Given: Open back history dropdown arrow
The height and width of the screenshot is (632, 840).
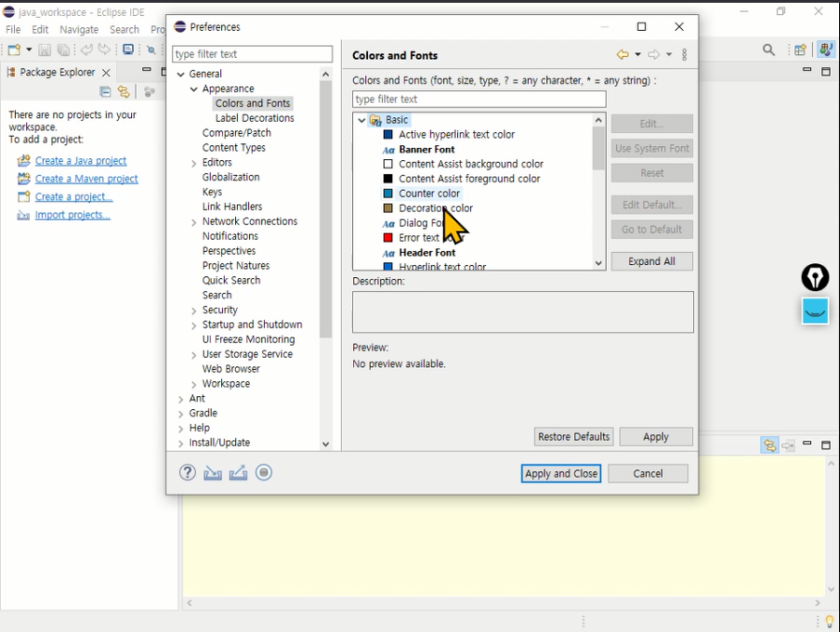Looking at the screenshot, I should 638,54.
